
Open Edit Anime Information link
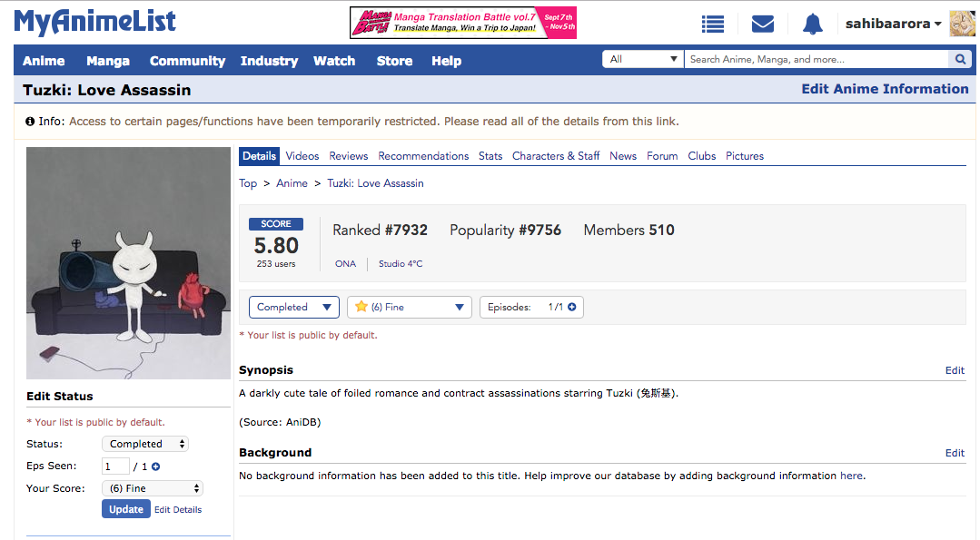pos(885,89)
